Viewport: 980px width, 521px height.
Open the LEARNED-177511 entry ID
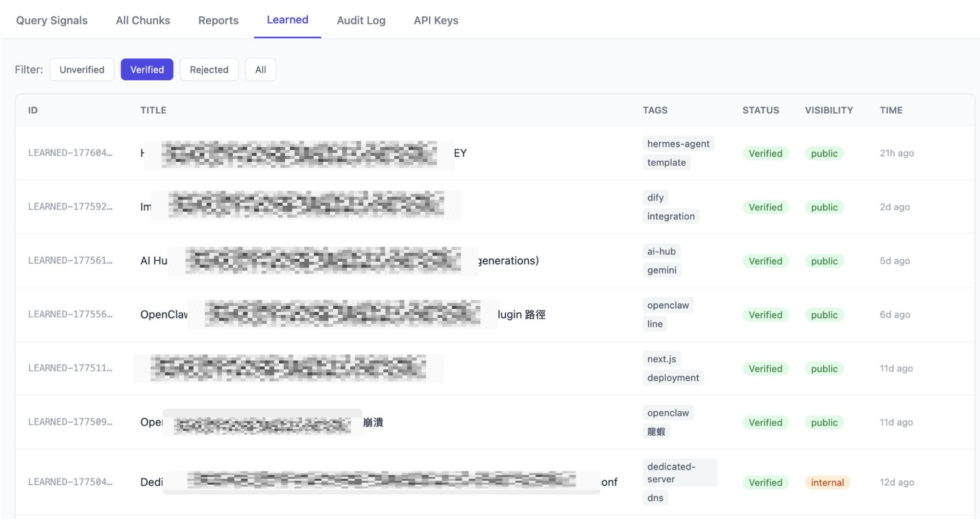pos(70,368)
